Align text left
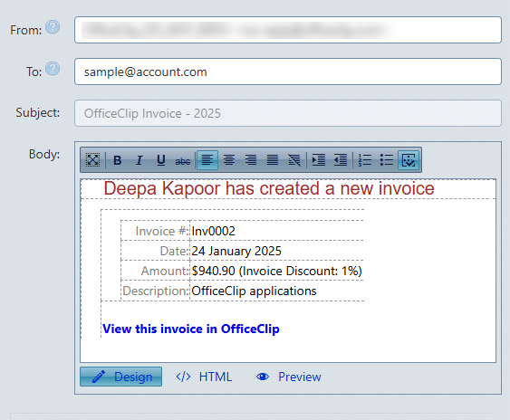 pyautogui.click(x=207, y=160)
